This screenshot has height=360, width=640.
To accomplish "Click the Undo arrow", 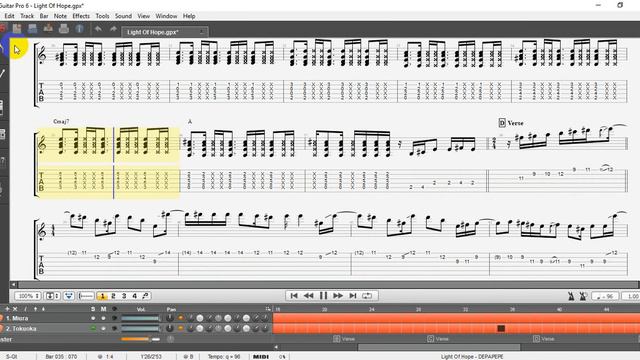I will pos(98,29).
